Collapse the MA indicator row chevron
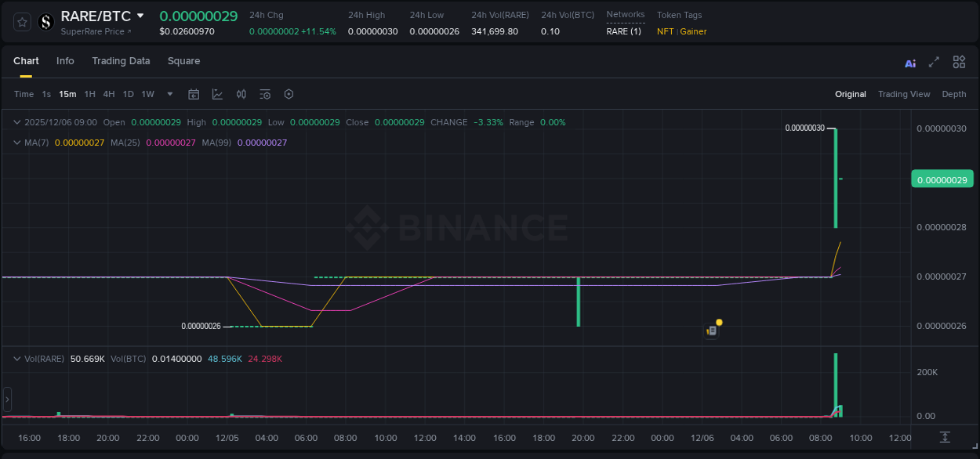 (x=16, y=143)
